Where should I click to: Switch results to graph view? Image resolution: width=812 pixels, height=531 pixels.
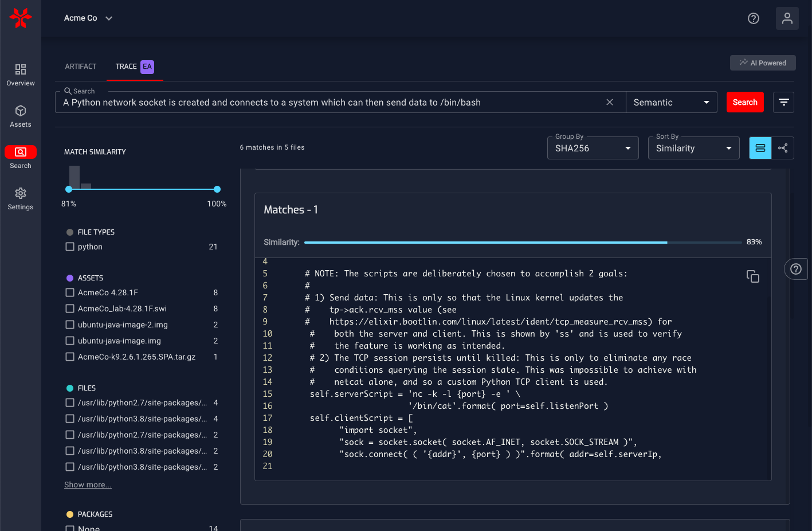coord(783,148)
